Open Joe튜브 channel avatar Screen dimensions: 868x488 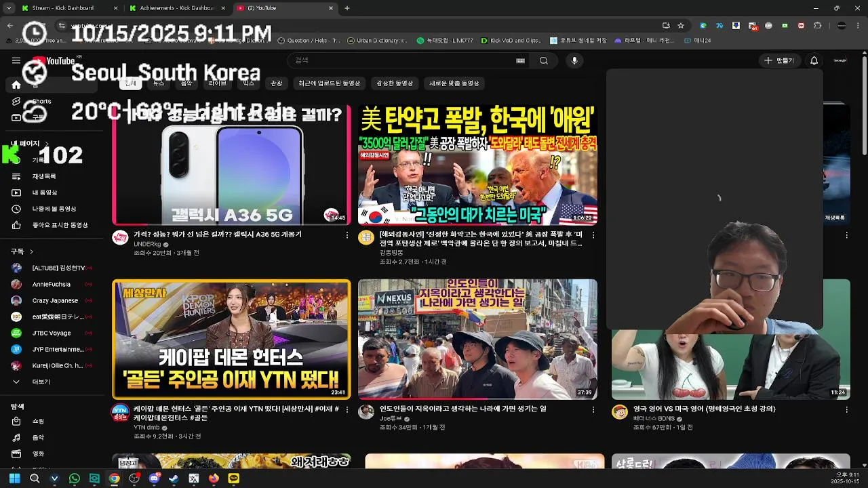pos(366,412)
